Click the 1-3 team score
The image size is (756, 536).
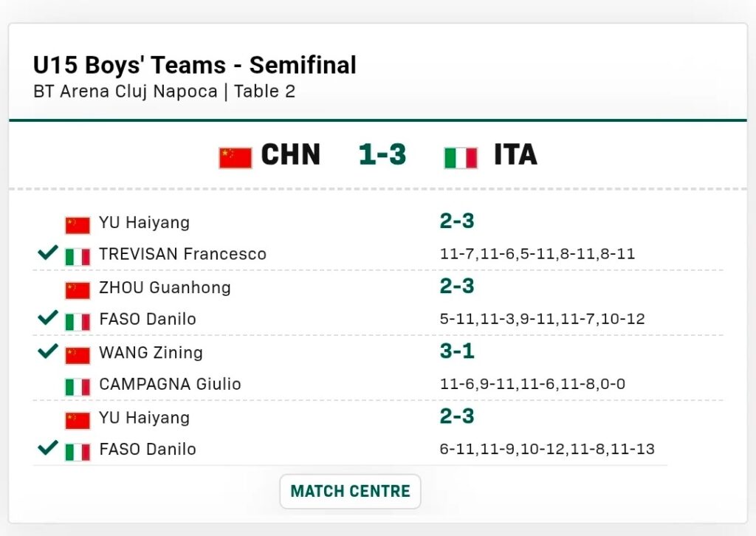coord(382,155)
